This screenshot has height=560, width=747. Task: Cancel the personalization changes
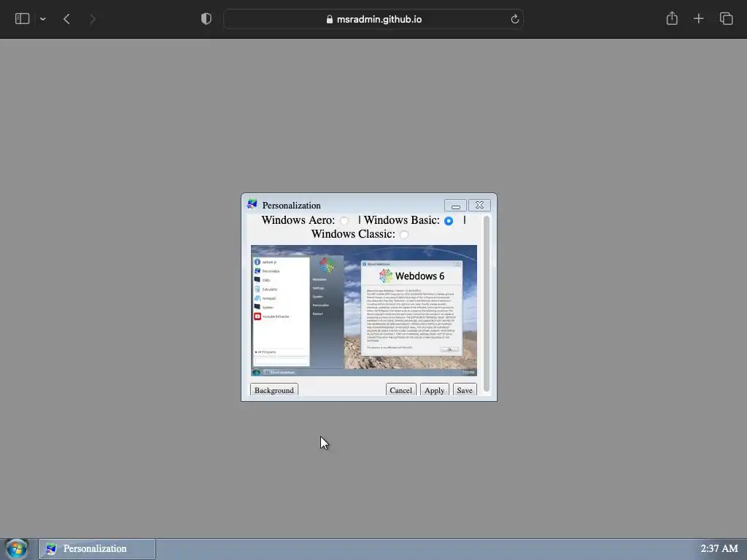tap(400, 390)
